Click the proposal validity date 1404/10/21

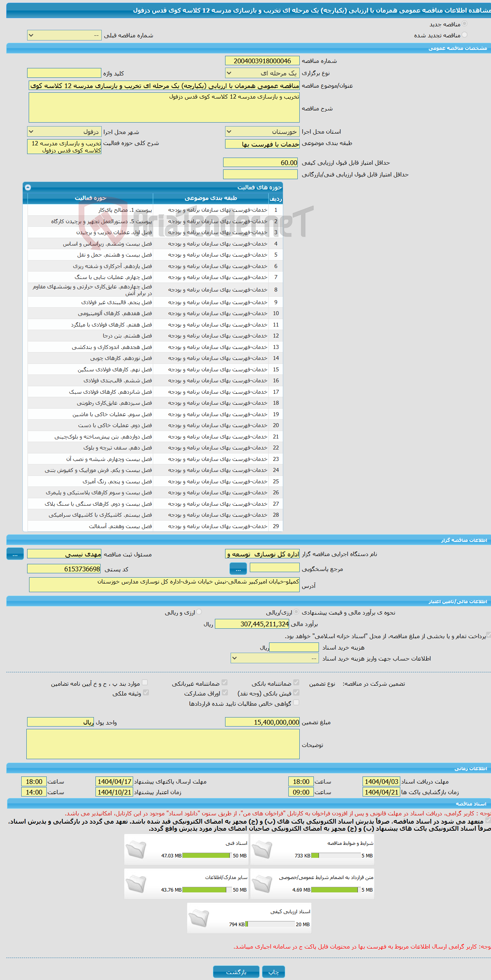[114, 792]
